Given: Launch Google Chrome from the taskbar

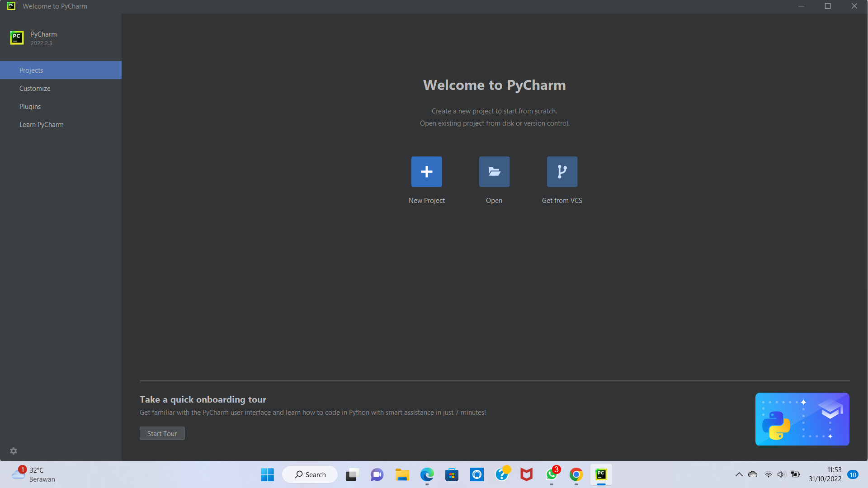Looking at the screenshot, I should click(576, 474).
